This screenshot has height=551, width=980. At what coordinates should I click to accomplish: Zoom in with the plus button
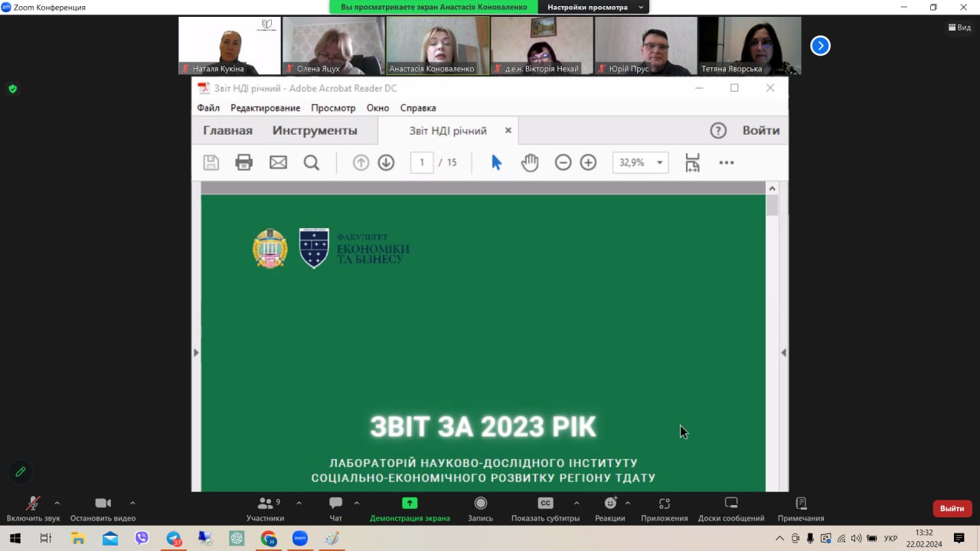coord(588,162)
